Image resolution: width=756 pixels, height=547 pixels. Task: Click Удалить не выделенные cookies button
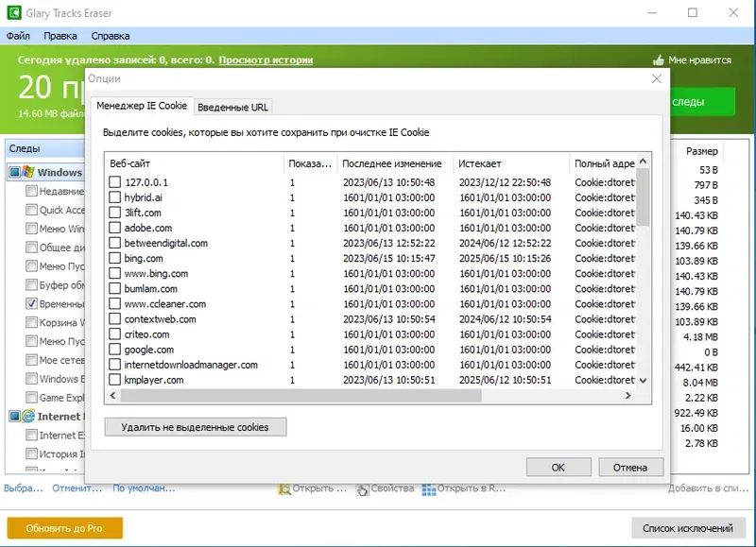196,427
